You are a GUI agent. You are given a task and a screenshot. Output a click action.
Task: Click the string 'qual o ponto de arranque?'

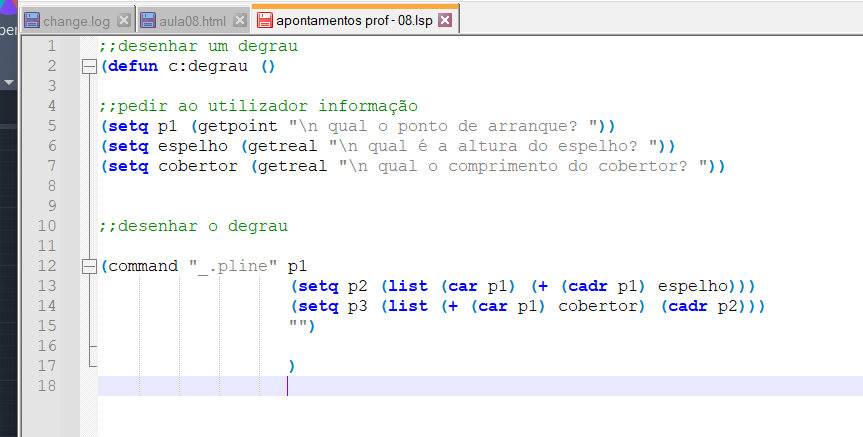[x=452, y=126]
